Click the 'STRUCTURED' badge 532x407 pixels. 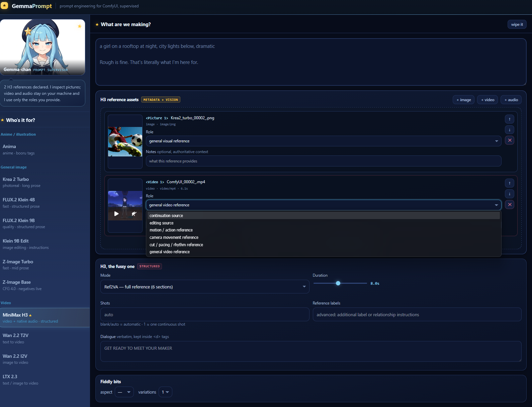coord(150,266)
